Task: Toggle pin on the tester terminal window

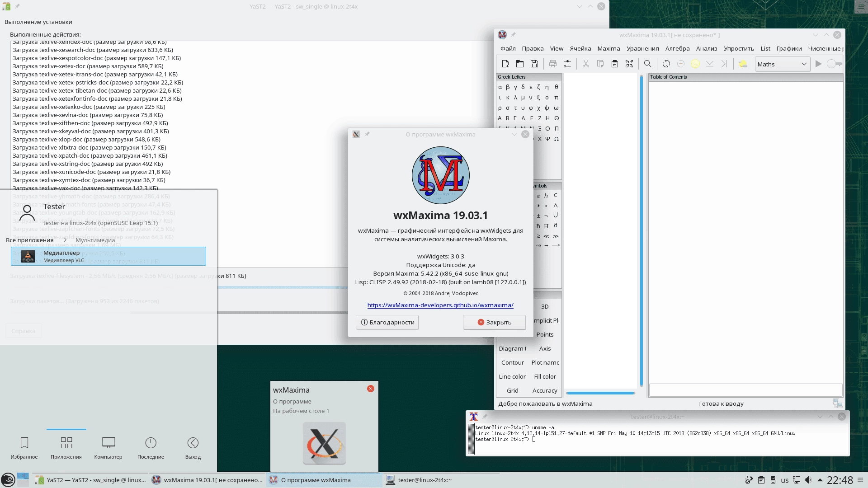Action: coord(485,417)
